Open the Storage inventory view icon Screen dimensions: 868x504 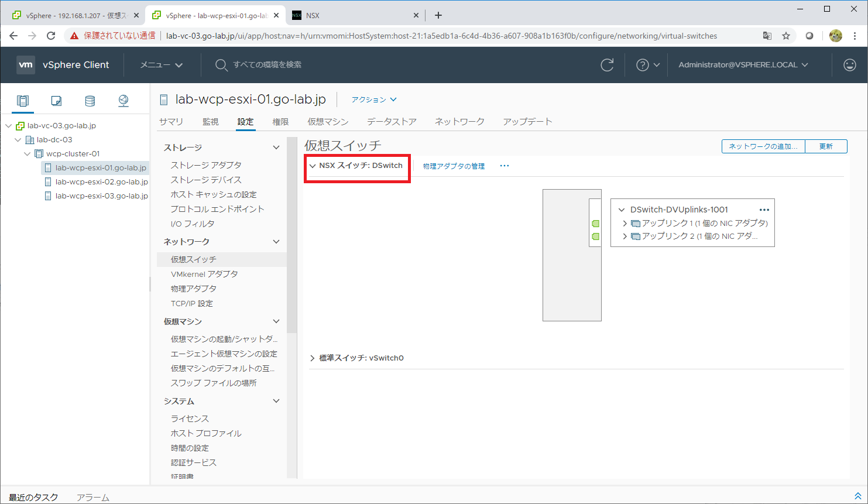[90, 101]
